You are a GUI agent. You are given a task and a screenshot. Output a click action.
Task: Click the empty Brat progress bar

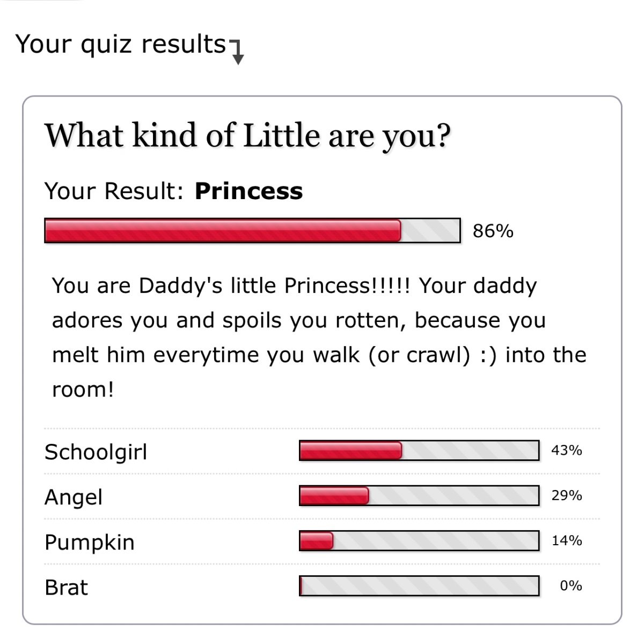pos(419,586)
